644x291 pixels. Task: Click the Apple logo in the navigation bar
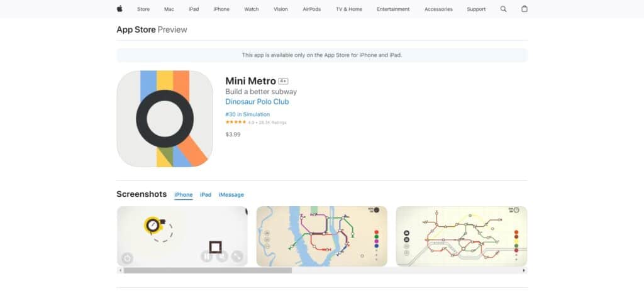pyautogui.click(x=119, y=9)
